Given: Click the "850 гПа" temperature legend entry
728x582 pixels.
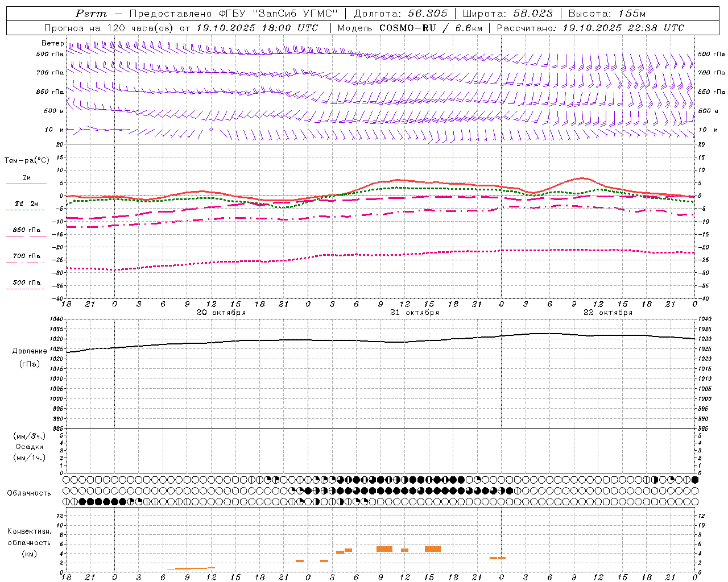Looking at the screenshot, I should 26,230.
